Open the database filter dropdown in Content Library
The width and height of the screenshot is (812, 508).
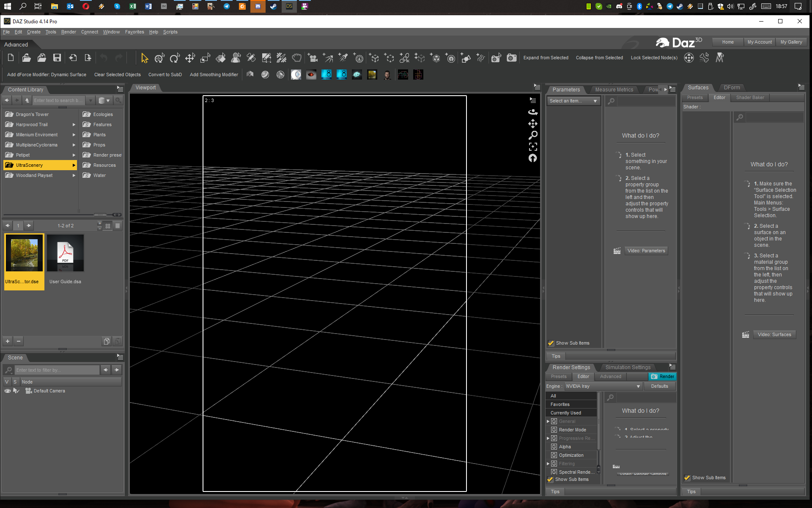[x=104, y=100]
